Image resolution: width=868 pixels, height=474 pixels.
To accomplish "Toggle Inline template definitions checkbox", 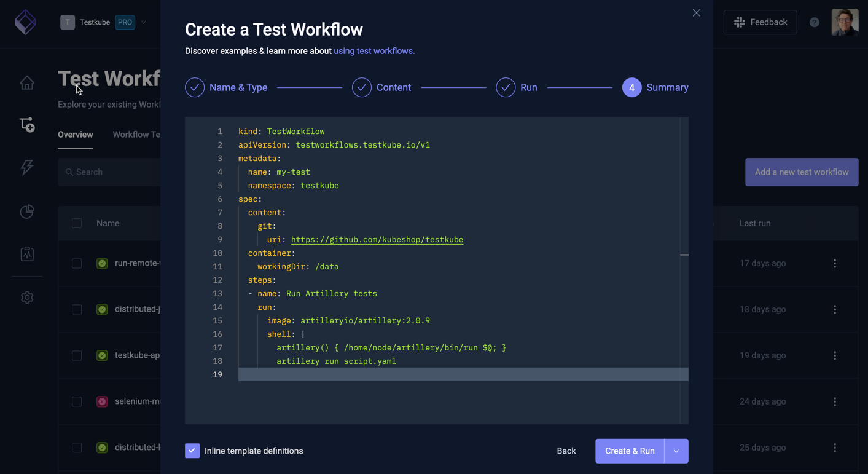I will (192, 451).
